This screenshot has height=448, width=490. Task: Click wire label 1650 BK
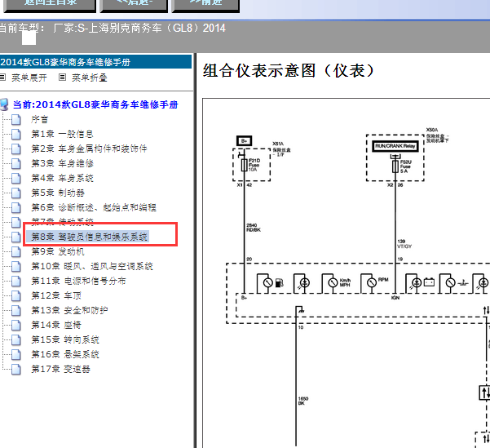pyautogui.click(x=303, y=401)
